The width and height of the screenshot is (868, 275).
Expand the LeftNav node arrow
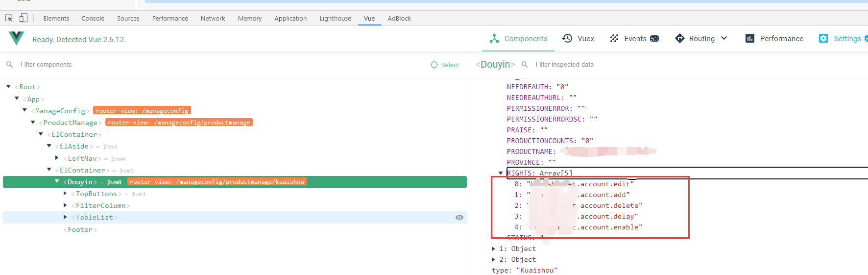pyautogui.click(x=57, y=158)
